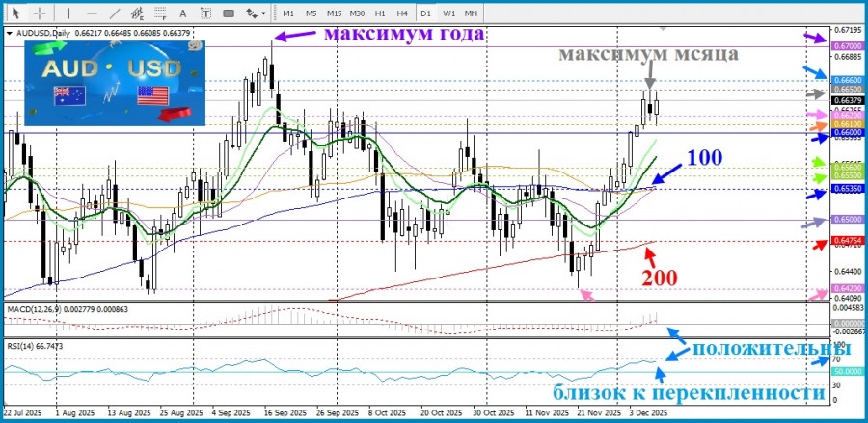Viewport: 868px width, 423px height.
Task: Click the MACD(12,26,9) indicator label
Action: [35, 309]
